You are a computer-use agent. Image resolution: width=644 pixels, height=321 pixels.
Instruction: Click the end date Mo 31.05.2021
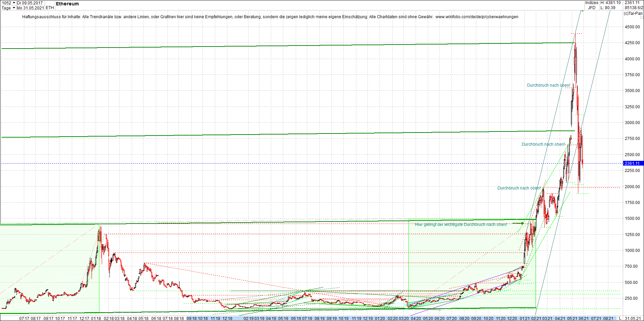pyautogui.click(x=31, y=8)
